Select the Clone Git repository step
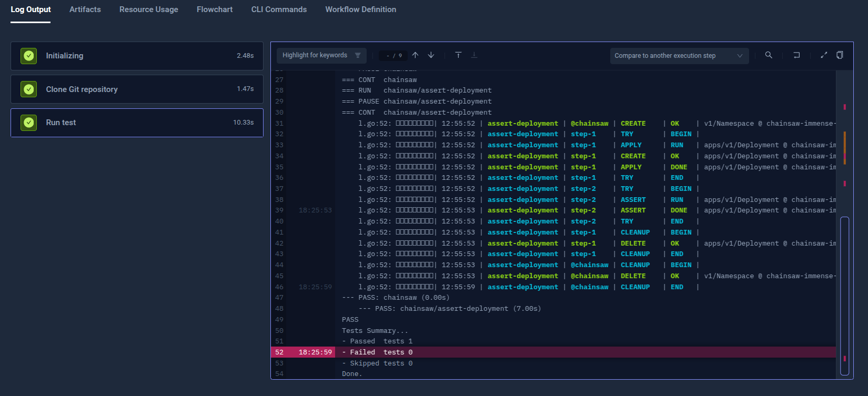The width and height of the screenshot is (868, 396). tap(137, 89)
